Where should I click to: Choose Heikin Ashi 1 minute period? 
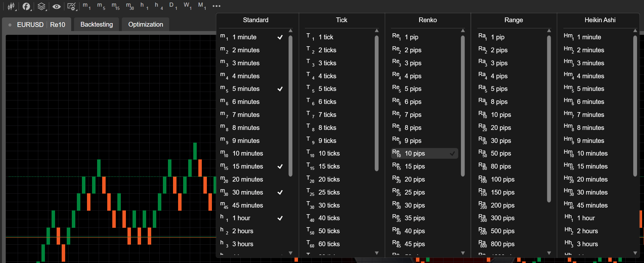tap(596, 37)
